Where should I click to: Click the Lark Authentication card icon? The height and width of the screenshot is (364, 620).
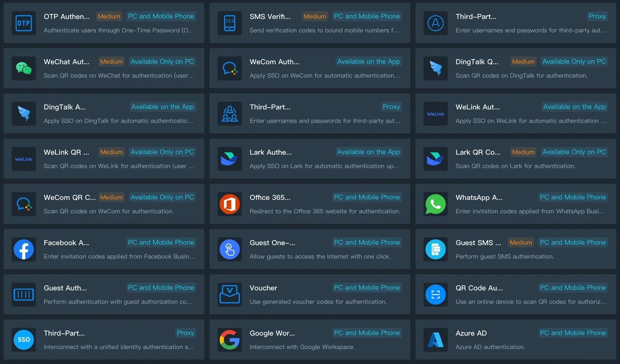point(229,159)
